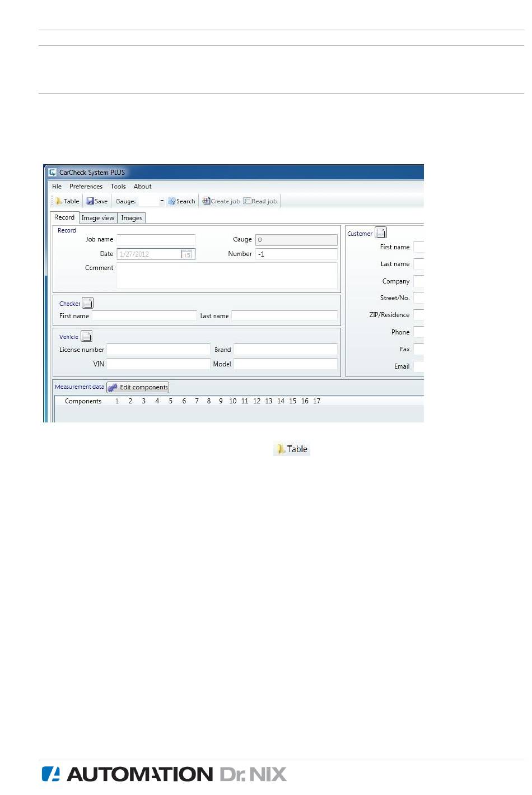The width and height of the screenshot is (532, 795).
Task: Click the Table icon below the screenshot
Action: [x=292, y=449]
